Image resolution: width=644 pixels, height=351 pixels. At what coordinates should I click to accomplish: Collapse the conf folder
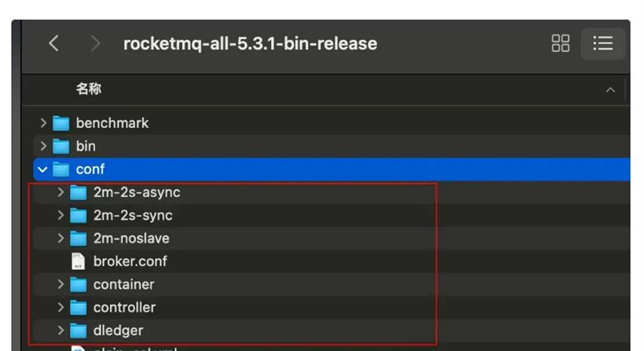[x=42, y=169]
